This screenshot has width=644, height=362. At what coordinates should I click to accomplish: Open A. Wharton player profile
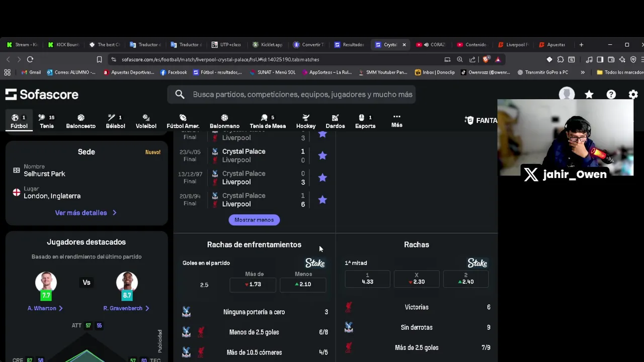tap(45, 308)
